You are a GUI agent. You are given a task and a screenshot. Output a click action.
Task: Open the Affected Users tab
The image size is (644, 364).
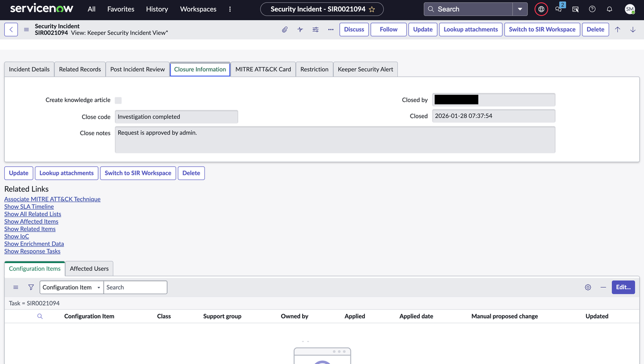tap(89, 269)
